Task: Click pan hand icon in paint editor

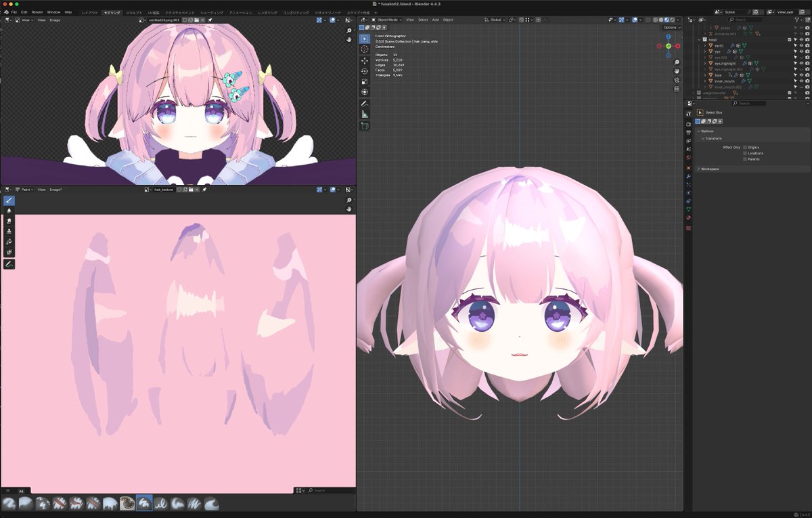Action: [x=349, y=209]
